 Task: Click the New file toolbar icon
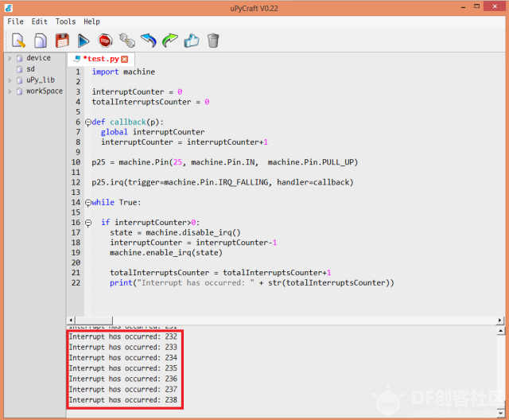click(18, 41)
